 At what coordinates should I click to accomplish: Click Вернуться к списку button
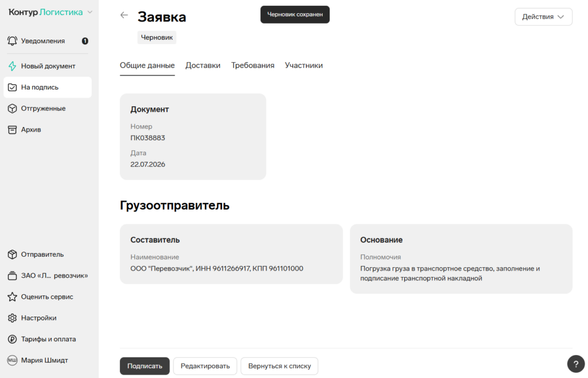coord(280,366)
